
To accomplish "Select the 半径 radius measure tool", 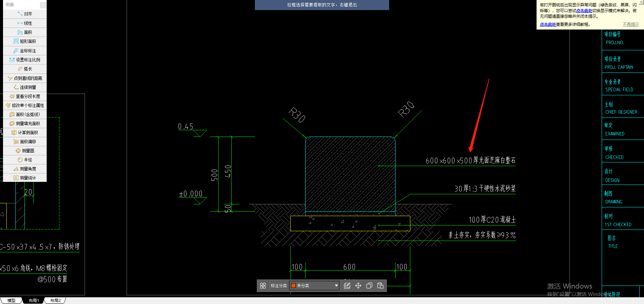I will click(x=25, y=160).
